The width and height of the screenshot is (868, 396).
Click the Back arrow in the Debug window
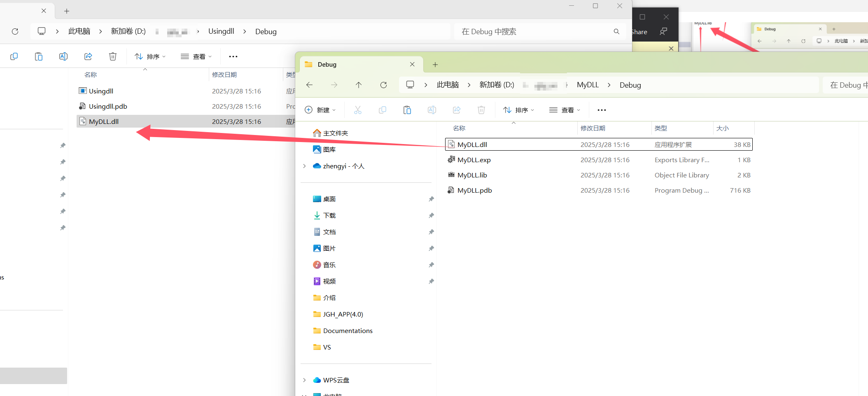click(x=309, y=85)
